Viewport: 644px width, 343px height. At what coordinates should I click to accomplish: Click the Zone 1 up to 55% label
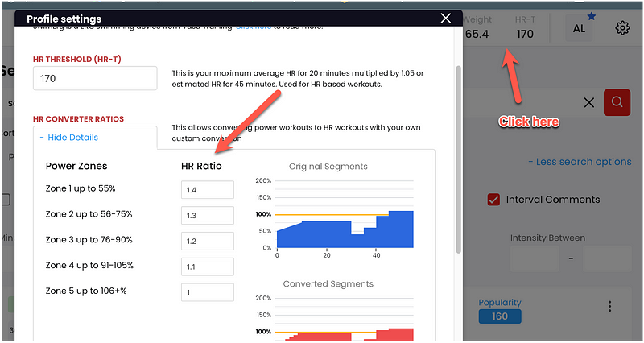pos(80,188)
